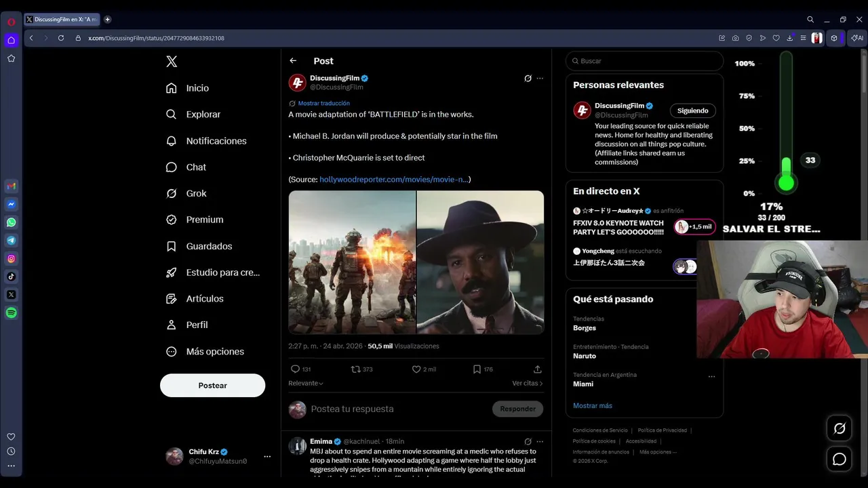Click Mostrar traducción link

[323, 104]
